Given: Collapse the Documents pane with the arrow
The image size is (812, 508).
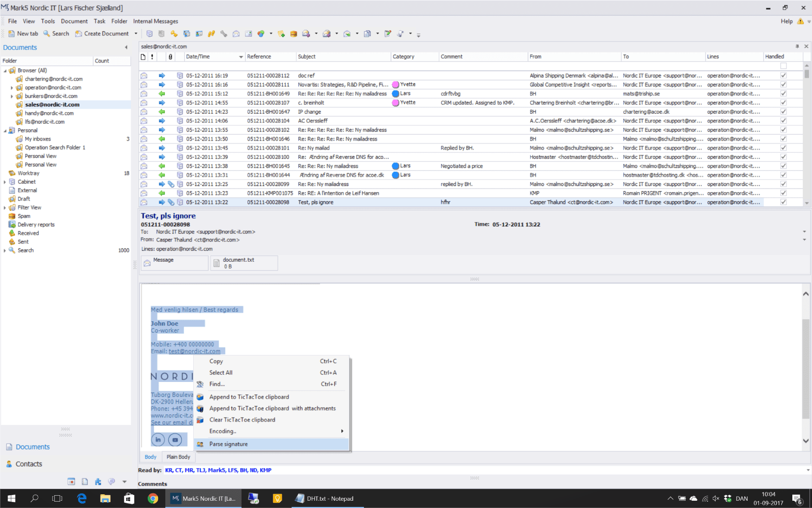Looking at the screenshot, I should 126,48.
